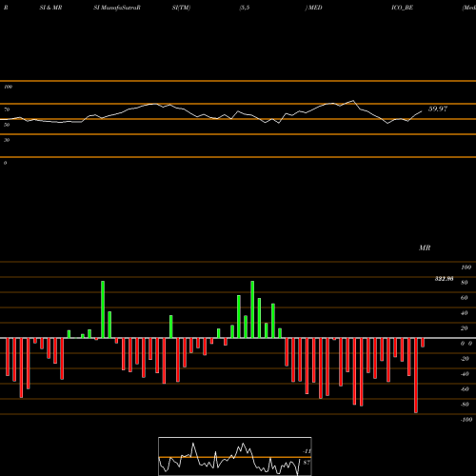
Task: Click the MR axis label -60
Action: point(465,389)
